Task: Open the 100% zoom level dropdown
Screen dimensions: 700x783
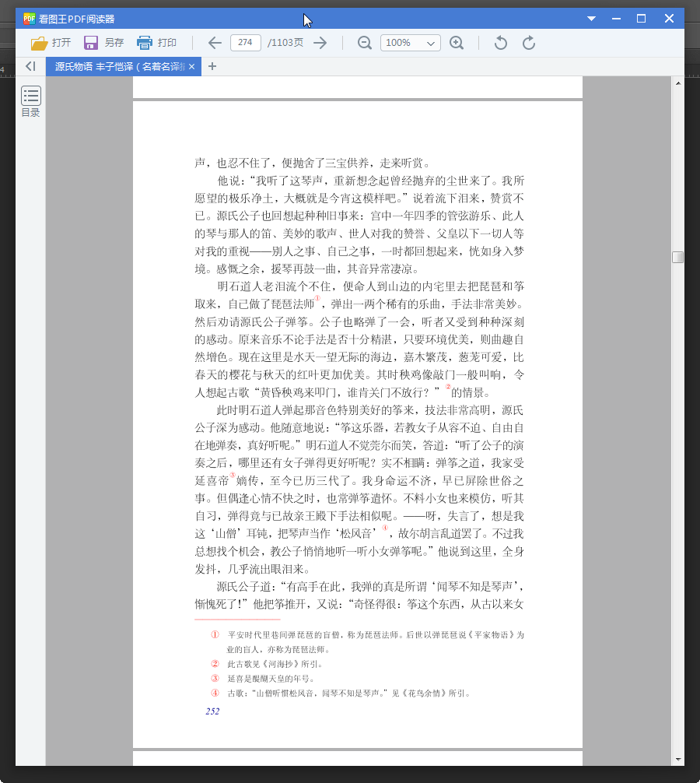Action: point(410,43)
